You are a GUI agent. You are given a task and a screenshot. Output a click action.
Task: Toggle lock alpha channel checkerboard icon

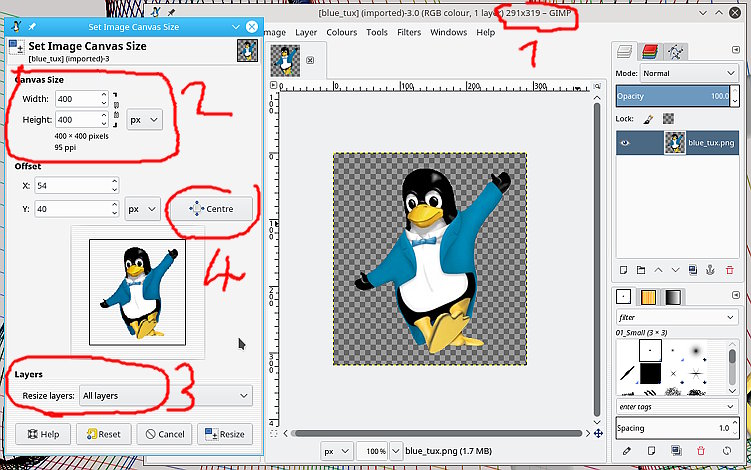click(668, 119)
